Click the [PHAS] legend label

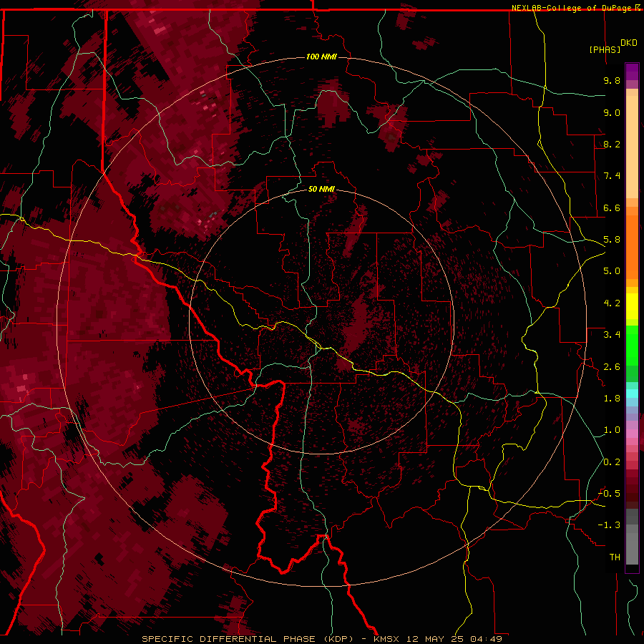pyautogui.click(x=605, y=49)
